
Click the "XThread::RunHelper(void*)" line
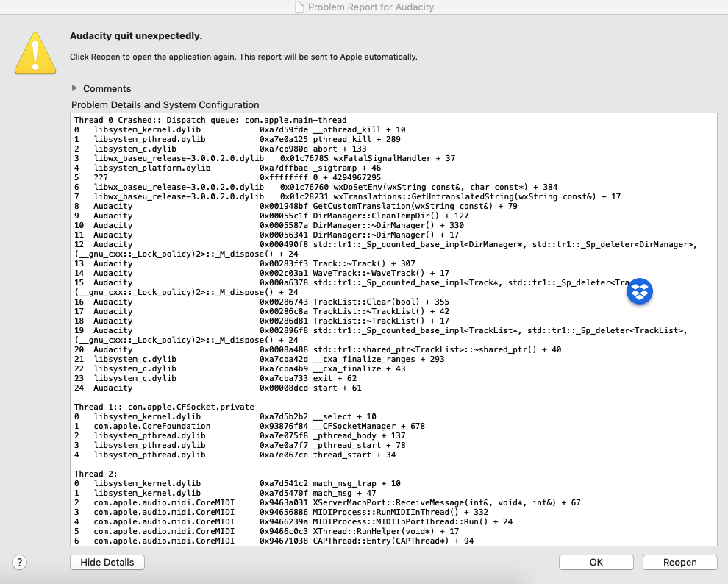(x=266, y=531)
